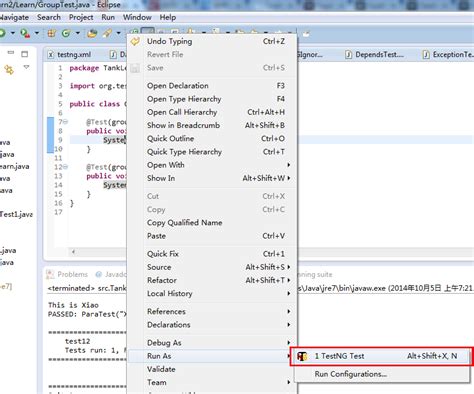The width and height of the screenshot is (474, 394).
Task: Click the New Java Package toolbar icon
Action: pos(51,33)
